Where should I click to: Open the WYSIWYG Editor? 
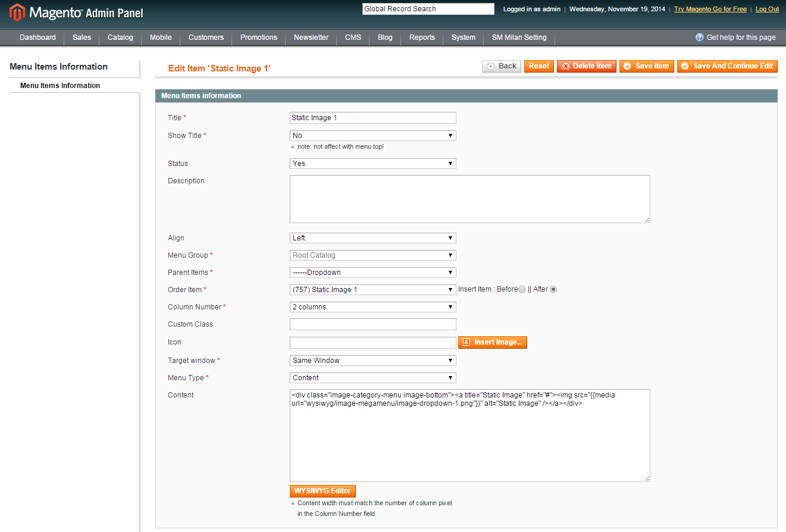[x=323, y=491]
